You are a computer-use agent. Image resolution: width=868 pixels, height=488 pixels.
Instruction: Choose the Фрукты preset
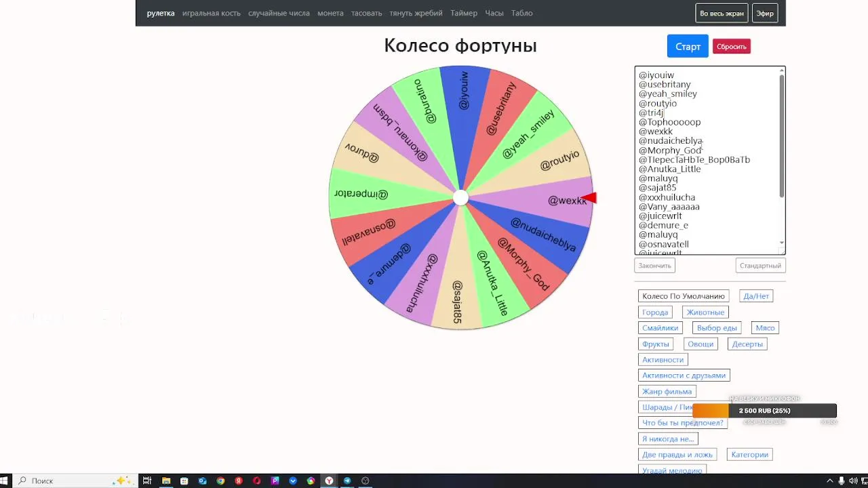click(656, 344)
